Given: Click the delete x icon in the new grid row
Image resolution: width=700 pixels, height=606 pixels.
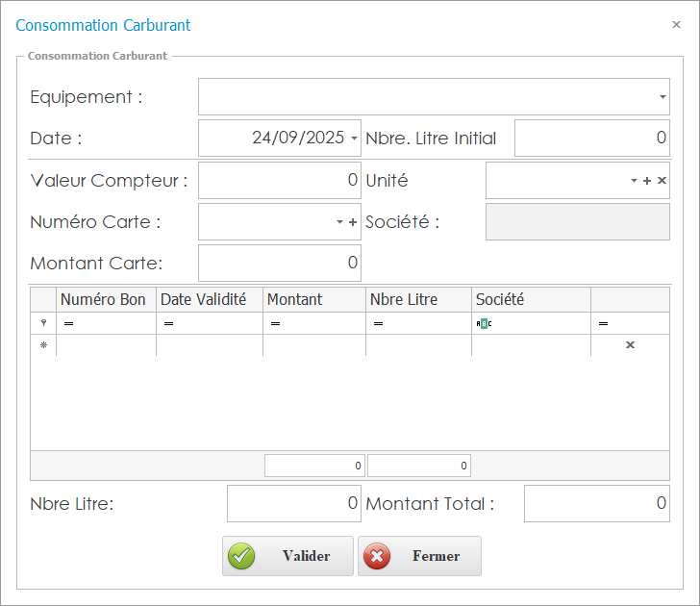Looking at the screenshot, I should coord(630,344).
